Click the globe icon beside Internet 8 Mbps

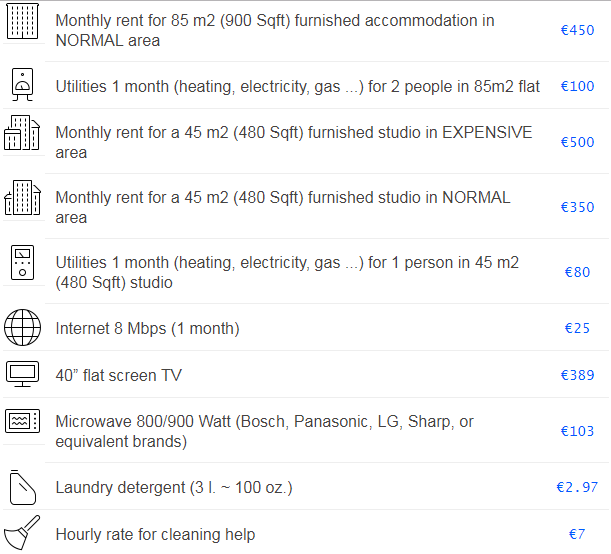pyautogui.click(x=23, y=328)
